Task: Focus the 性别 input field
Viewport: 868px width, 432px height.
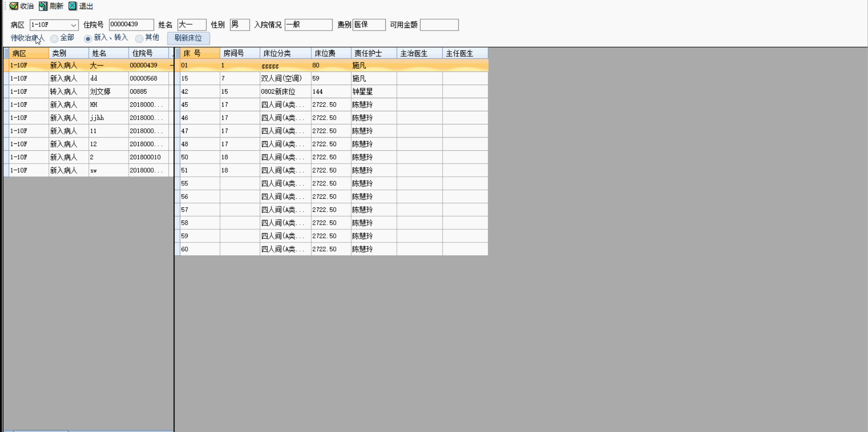Action: [240, 25]
